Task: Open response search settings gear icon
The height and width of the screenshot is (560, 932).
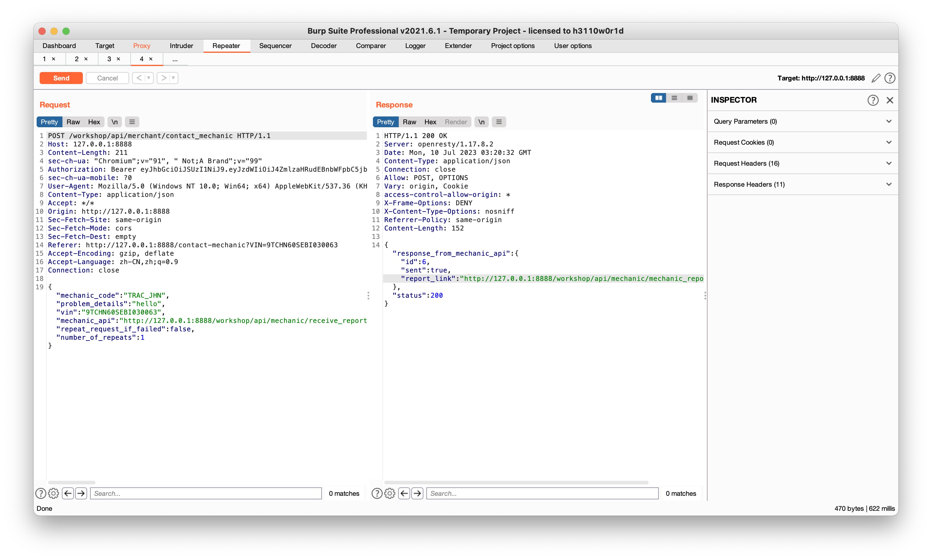Action: (389, 493)
